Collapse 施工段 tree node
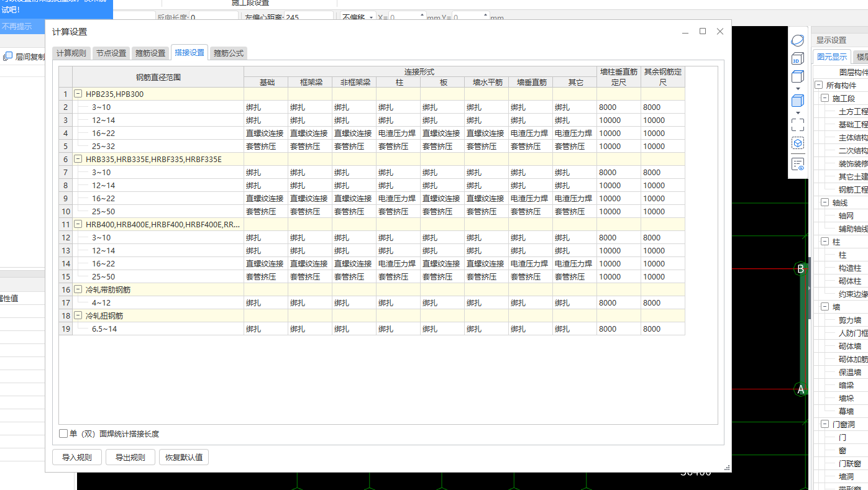Image resolution: width=868 pixels, height=490 pixels. tap(825, 98)
